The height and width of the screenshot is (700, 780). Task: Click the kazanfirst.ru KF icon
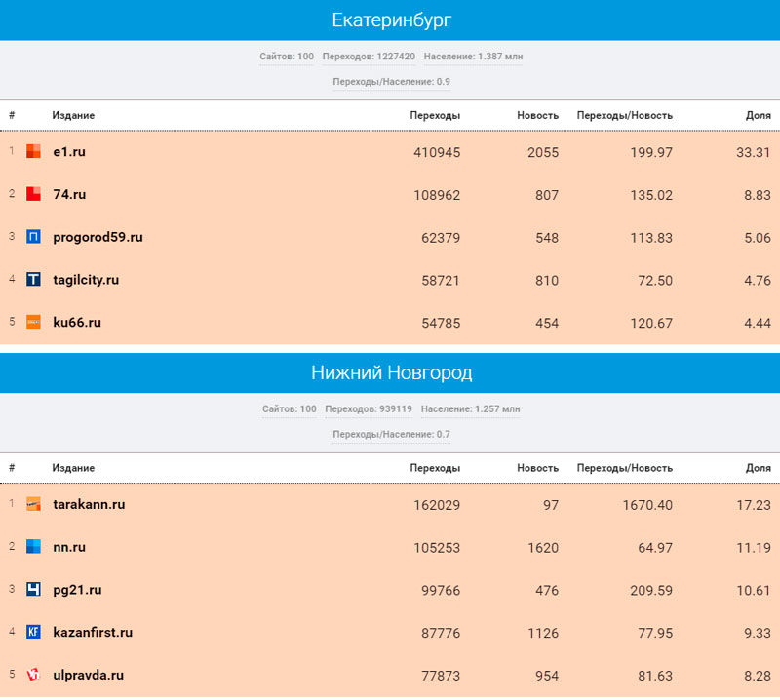point(33,632)
